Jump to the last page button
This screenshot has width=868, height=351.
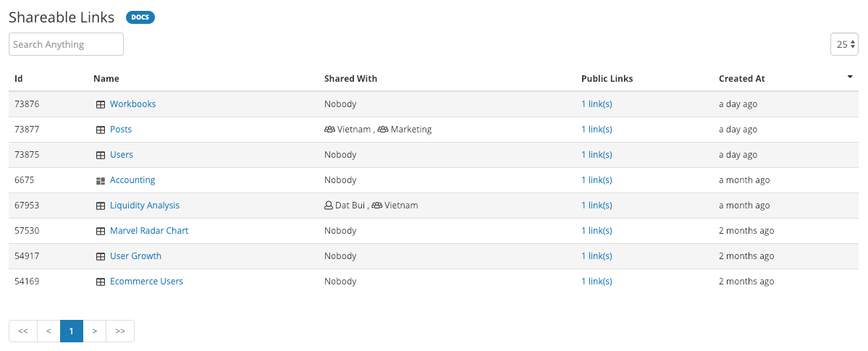coord(120,331)
